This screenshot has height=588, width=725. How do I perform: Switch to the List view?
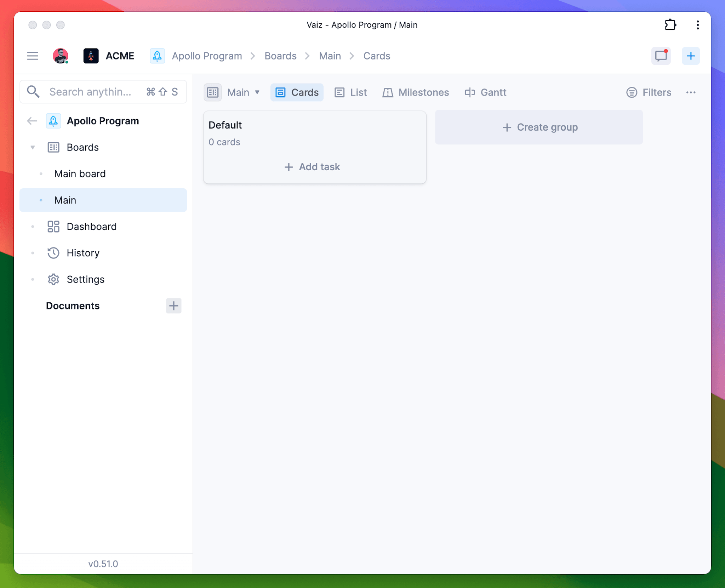coord(358,92)
